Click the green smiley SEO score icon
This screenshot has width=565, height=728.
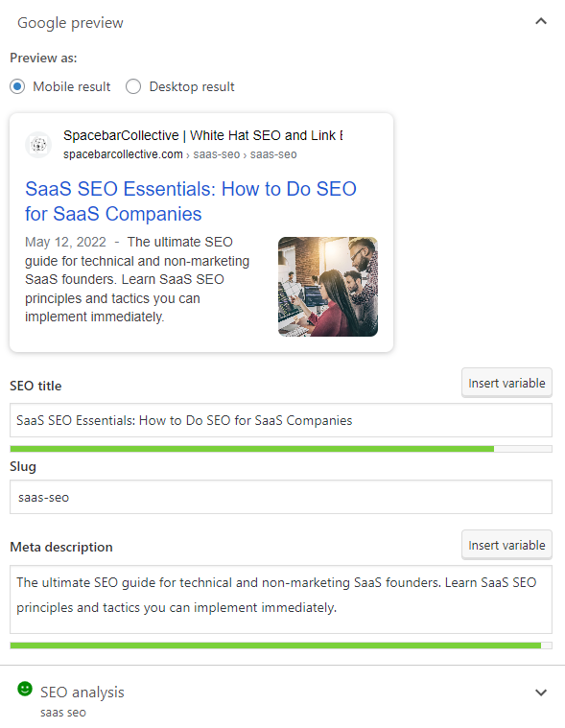click(25, 689)
